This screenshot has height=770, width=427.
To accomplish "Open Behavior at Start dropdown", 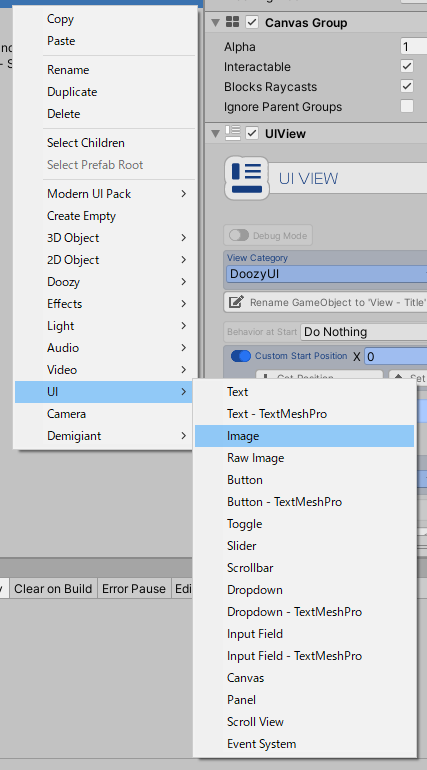I will coord(364,332).
